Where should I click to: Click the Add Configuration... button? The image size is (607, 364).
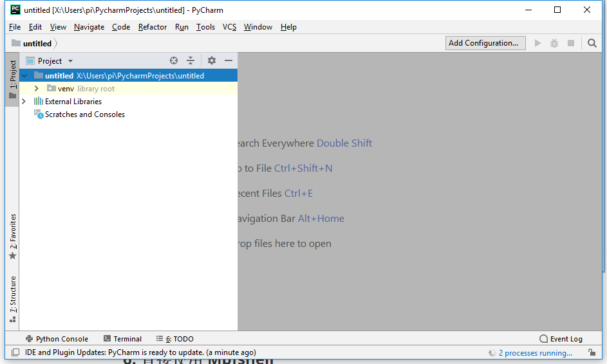[483, 43]
